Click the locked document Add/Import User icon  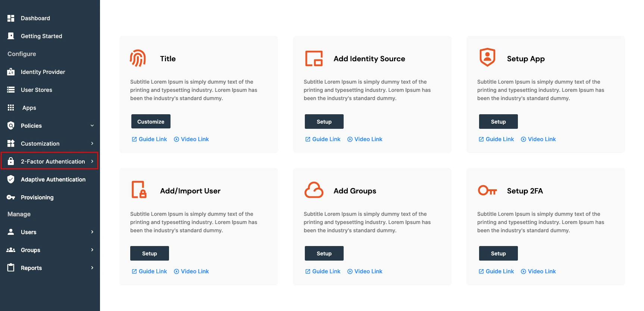(x=139, y=190)
